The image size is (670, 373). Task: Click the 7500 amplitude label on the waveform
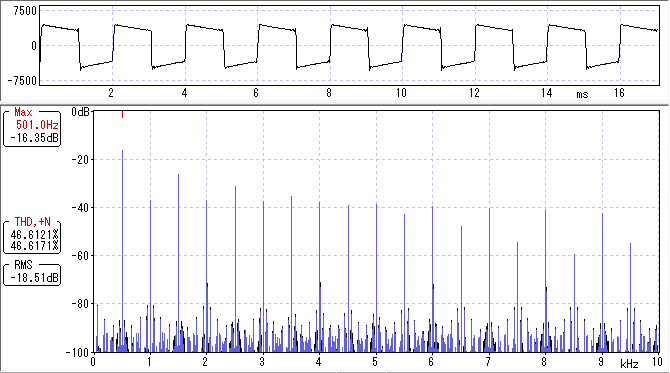click(x=25, y=11)
